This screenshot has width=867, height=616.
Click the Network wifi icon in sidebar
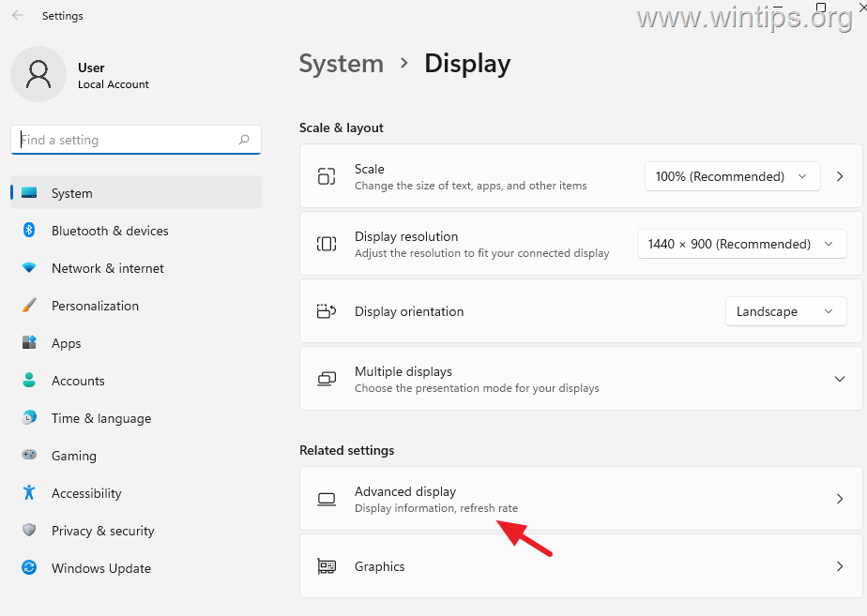(29, 268)
